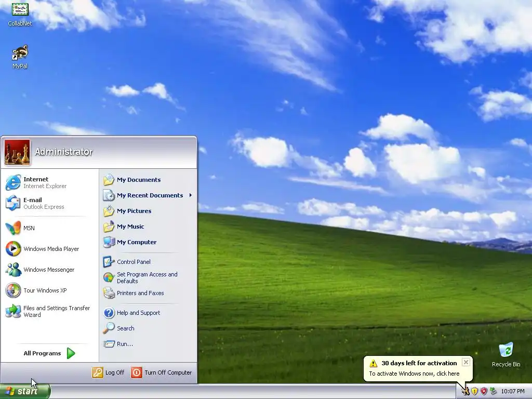Click the green start button
This screenshot has width=532, height=399.
click(25, 391)
